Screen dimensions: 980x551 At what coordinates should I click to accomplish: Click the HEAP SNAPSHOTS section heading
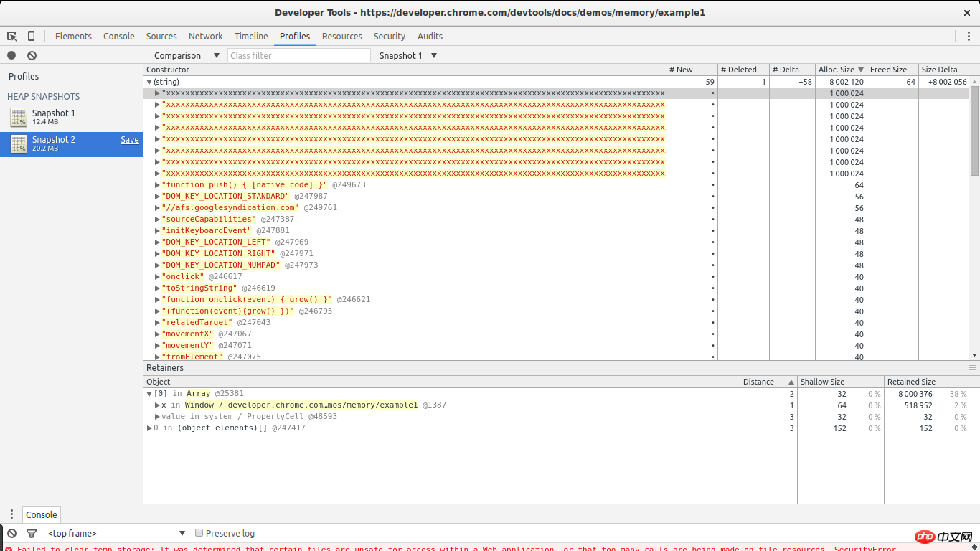coord(44,96)
